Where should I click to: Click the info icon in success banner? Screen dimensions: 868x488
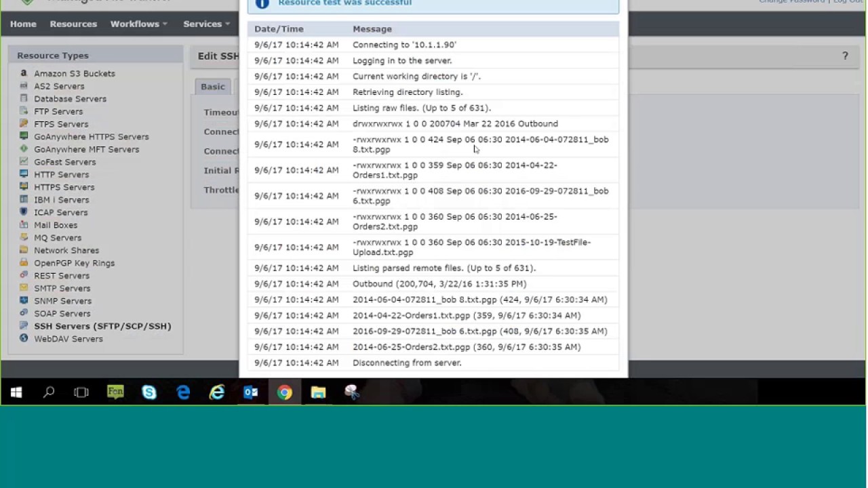(262, 3)
